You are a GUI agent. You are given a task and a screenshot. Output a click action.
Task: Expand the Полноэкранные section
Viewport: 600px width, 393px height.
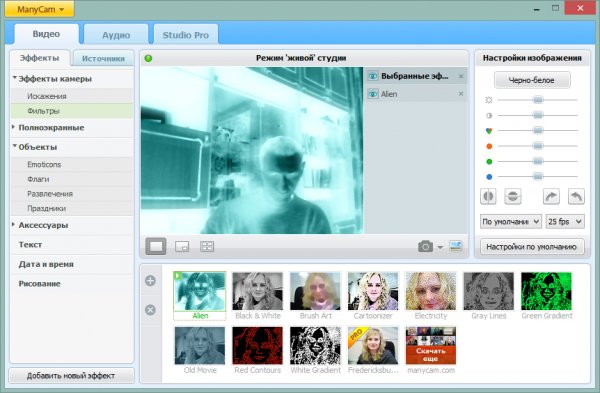pyautogui.click(x=72, y=128)
